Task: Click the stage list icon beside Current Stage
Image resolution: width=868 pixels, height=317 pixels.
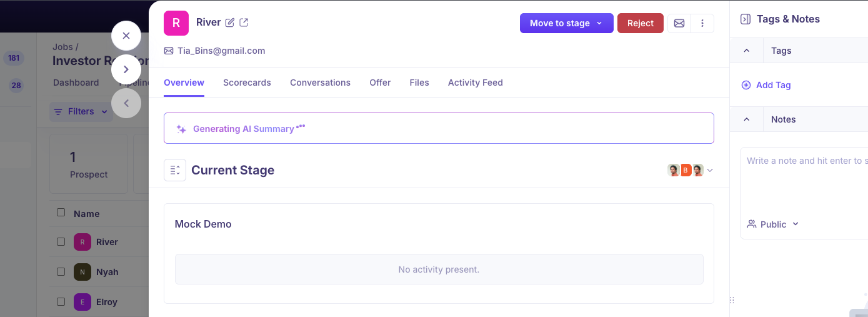Action: click(175, 170)
